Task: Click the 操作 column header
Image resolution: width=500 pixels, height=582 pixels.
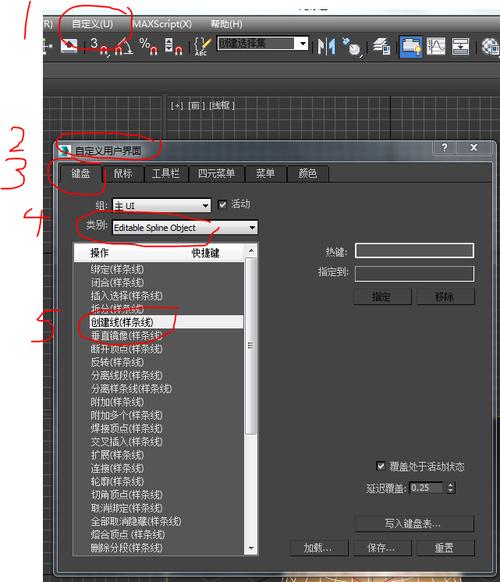Action: (x=99, y=253)
